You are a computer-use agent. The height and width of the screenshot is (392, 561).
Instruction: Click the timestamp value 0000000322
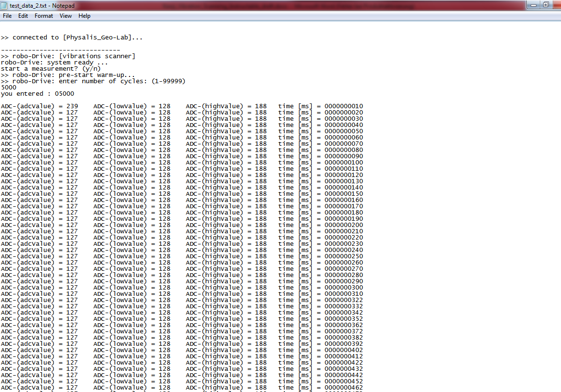click(x=343, y=300)
